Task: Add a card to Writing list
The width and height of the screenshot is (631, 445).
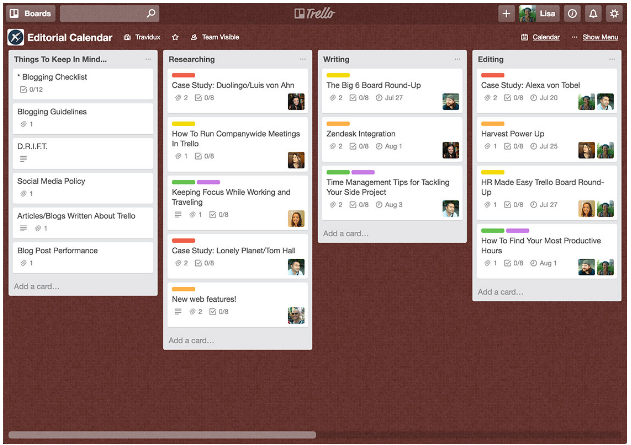Action: click(x=346, y=233)
